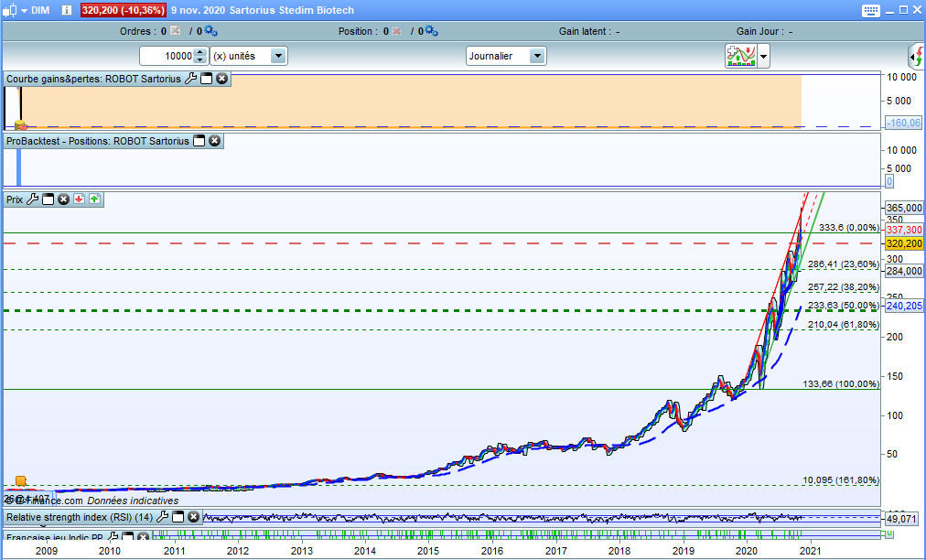Increase quantity with the up stepper arrow
The image size is (926, 560).
pyautogui.click(x=200, y=52)
